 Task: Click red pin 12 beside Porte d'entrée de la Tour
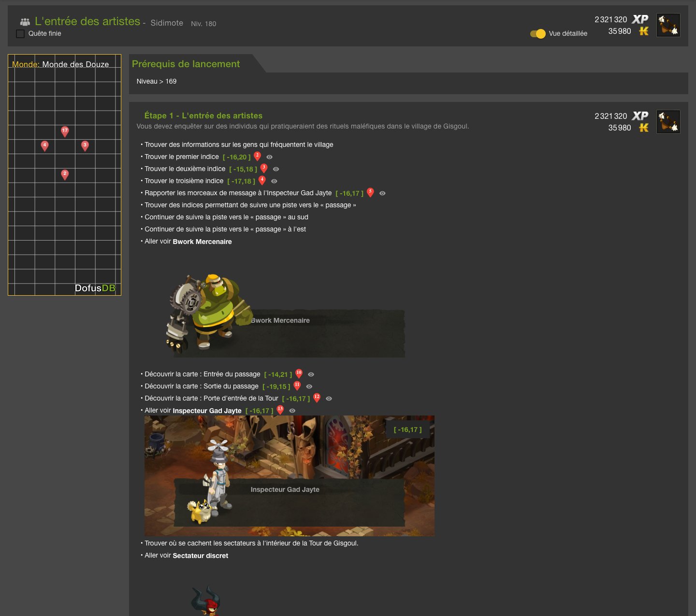tap(317, 398)
